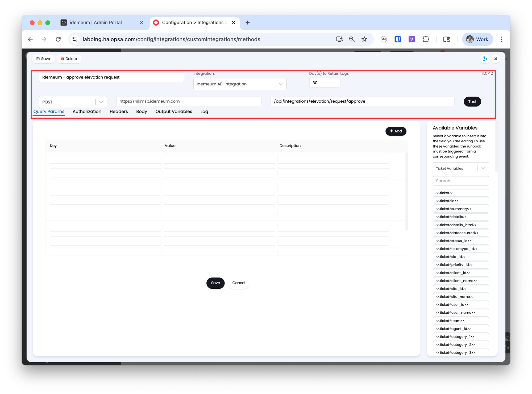Open site information icon in address bar
Image resolution: width=532 pixels, height=394 pixels.
tap(75, 39)
